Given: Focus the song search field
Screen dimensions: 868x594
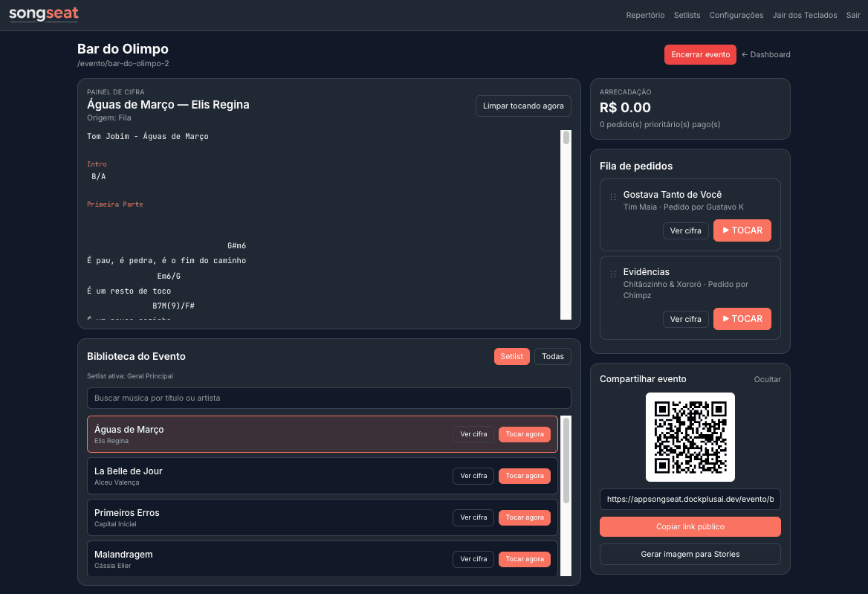Looking at the screenshot, I should 328,398.
